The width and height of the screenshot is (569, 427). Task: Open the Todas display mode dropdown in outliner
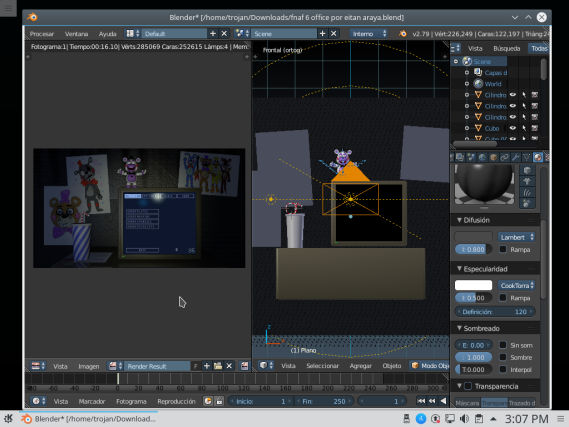[539, 48]
